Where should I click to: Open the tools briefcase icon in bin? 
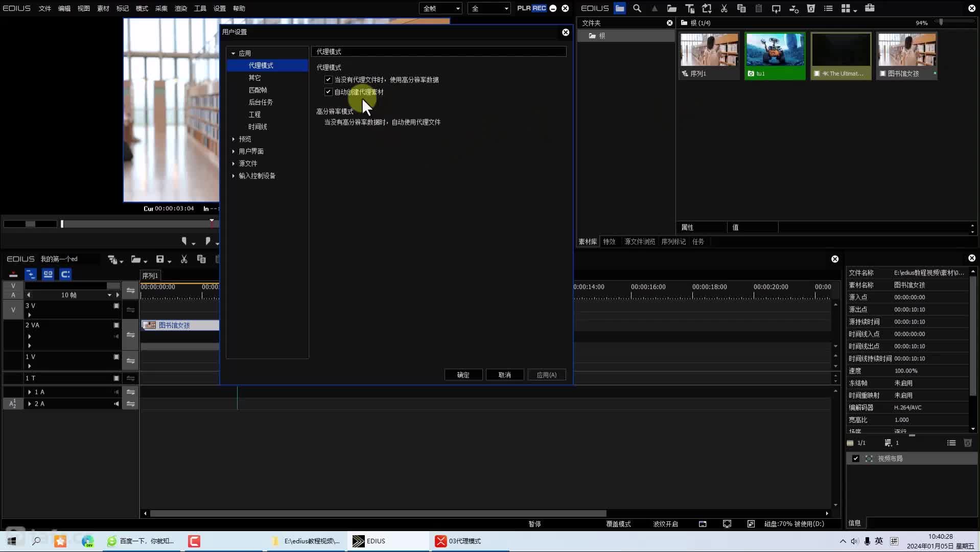[870, 8]
